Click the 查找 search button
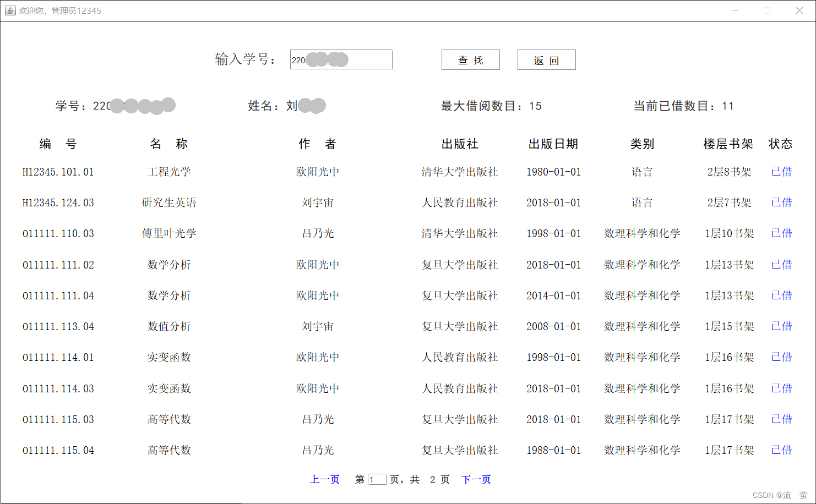 (x=470, y=60)
